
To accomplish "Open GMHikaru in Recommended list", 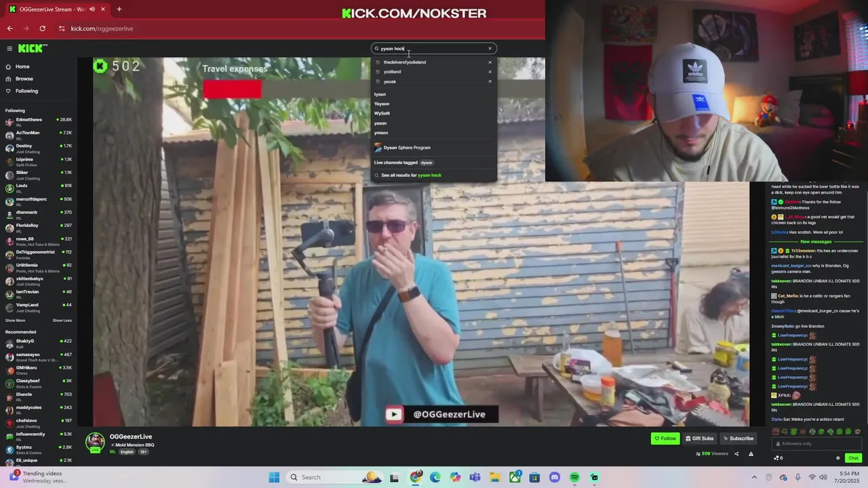I will click(x=39, y=369).
